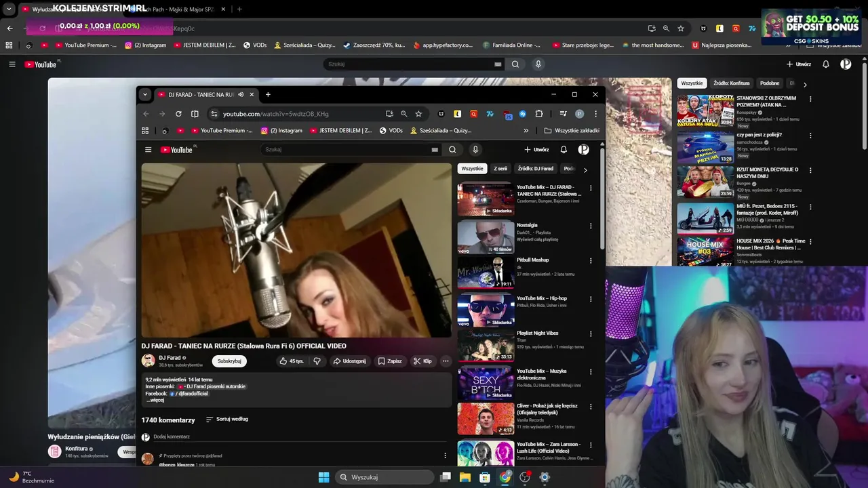Viewport: 868px width, 488px height.
Task: Click the zoom magnifier in the front address bar
Action: pyautogui.click(x=404, y=114)
